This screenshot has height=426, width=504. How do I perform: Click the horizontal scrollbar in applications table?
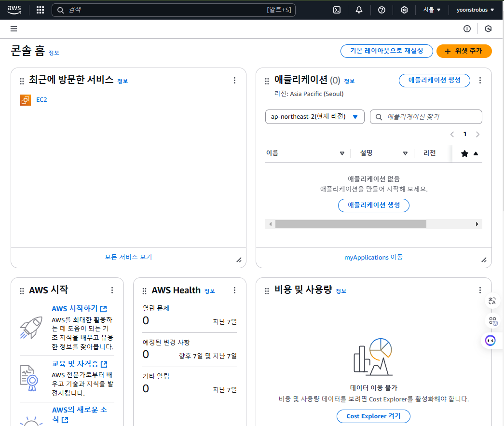click(x=351, y=224)
